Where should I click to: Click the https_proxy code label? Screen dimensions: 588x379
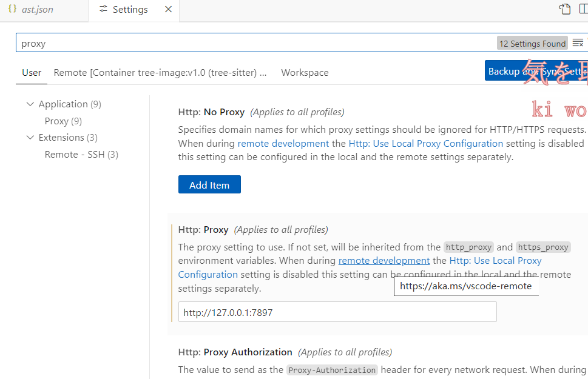543,247
